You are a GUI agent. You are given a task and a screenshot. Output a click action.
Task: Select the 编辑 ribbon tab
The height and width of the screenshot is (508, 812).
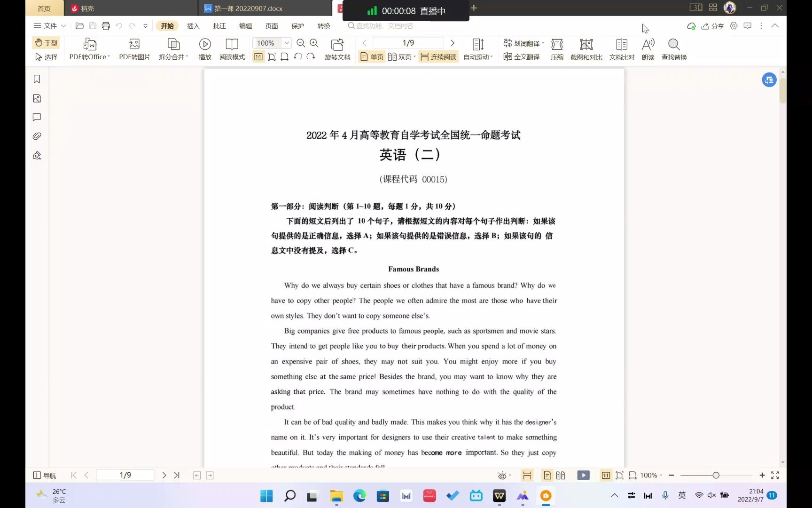tap(245, 26)
